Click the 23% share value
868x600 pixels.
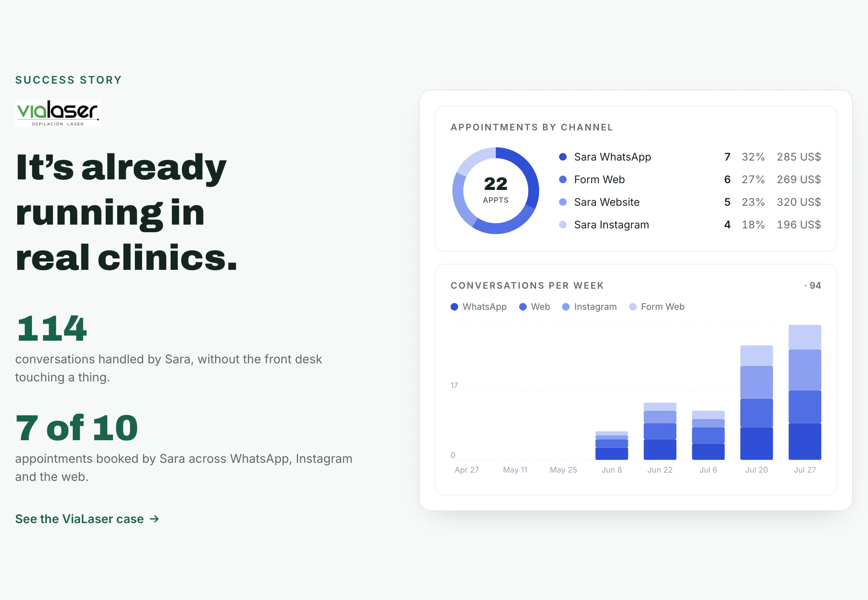tap(753, 202)
